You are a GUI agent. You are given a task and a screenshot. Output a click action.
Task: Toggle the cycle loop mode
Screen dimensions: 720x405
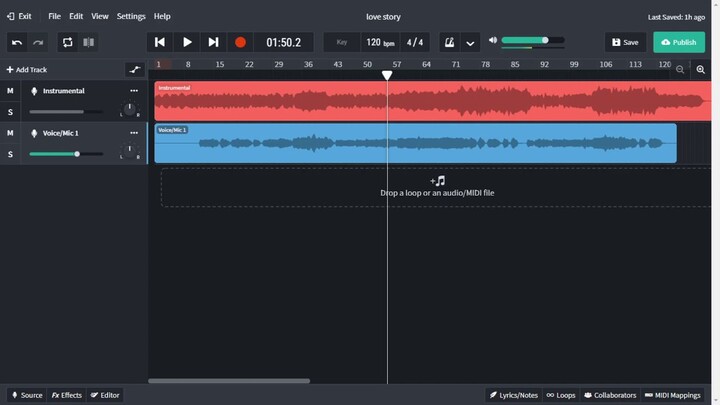[68, 42]
